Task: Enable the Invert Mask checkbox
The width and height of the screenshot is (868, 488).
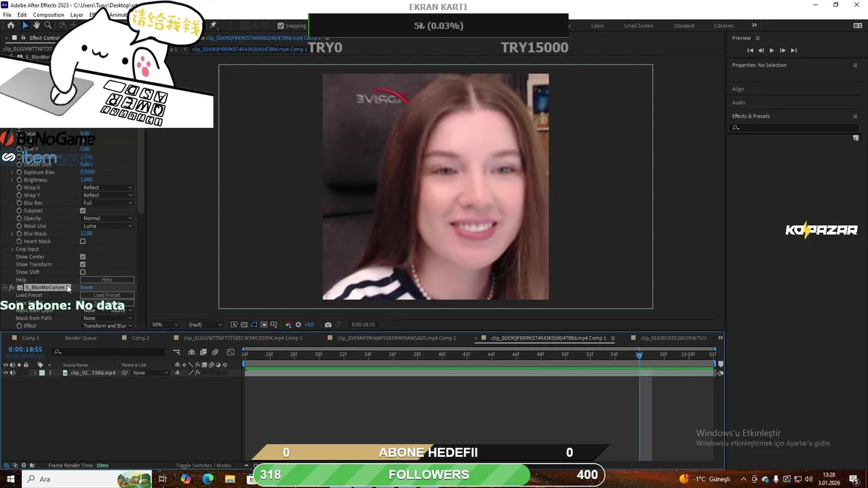Action: pyautogui.click(x=83, y=241)
